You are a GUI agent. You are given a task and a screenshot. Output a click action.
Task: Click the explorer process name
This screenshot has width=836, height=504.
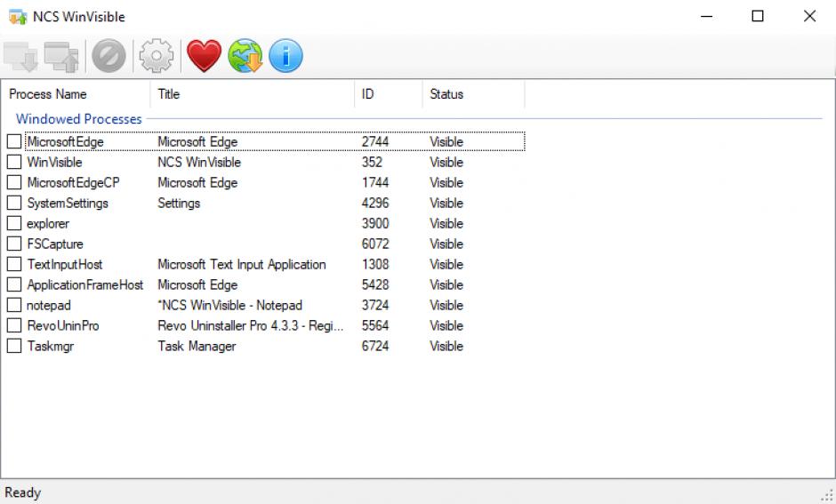pyautogui.click(x=48, y=224)
